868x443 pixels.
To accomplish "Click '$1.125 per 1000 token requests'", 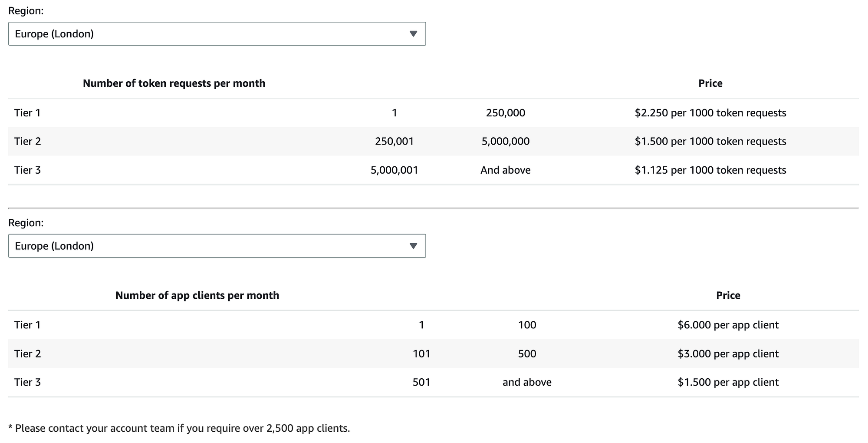I will click(710, 170).
